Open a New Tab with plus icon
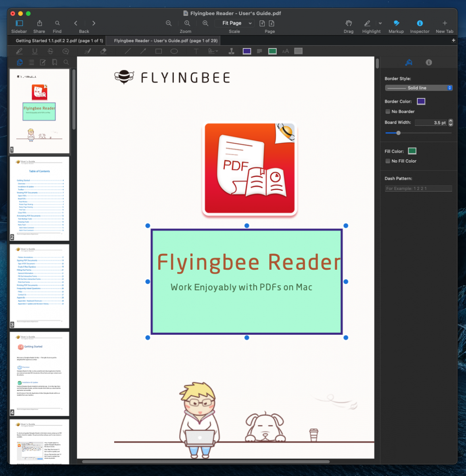Viewport: 466px width, 476px height. tap(445, 23)
